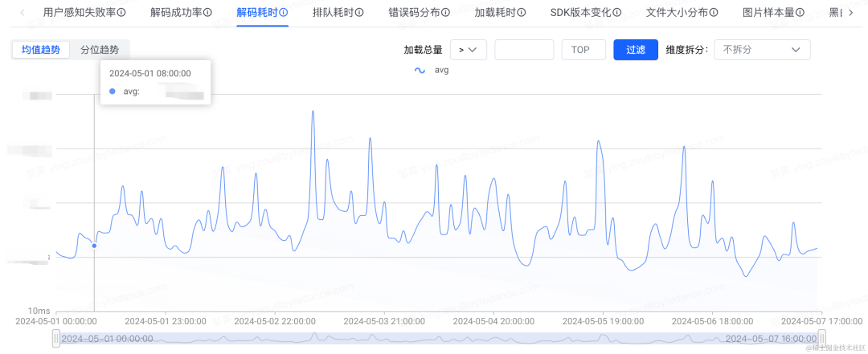868x354 pixels.
Task: Click info icon beside 排队耗时
Action: click(360, 12)
